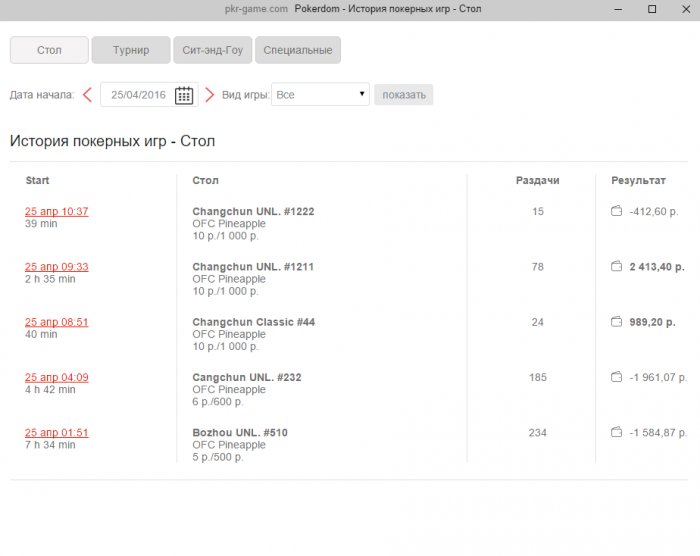Open the 25 апр 10:37 session link
Image resolution: width=700 pixels, height=556 pixels.
pyautogui.click(x=56, y=211)
